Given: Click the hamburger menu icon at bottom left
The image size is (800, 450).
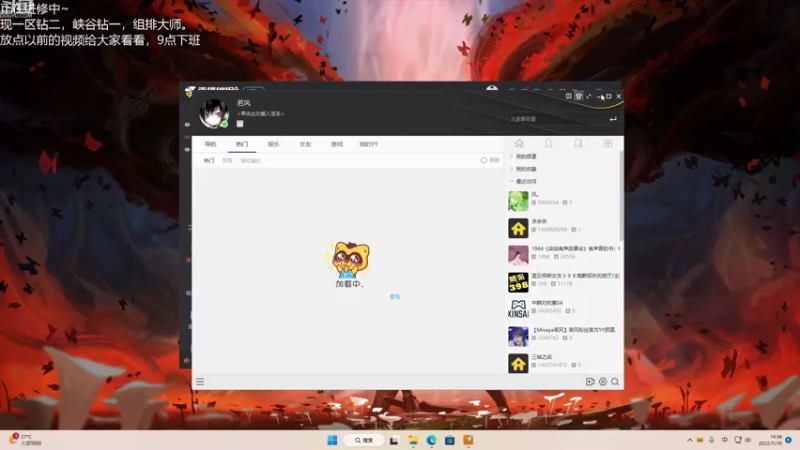Looking at the screenshot, I should [200, 382].
